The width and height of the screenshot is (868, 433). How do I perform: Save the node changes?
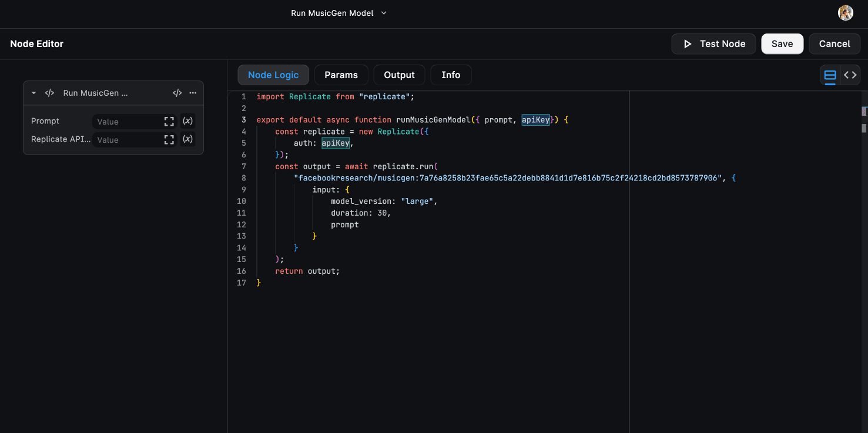[782, 43]
